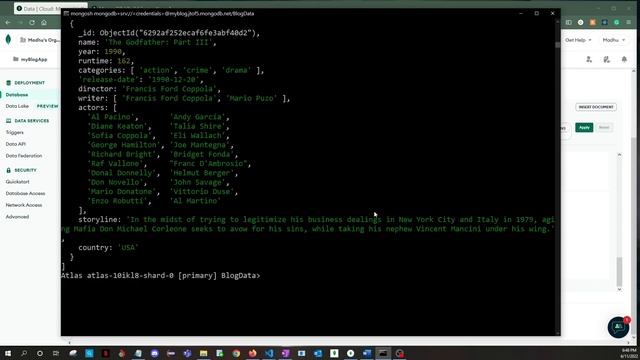Open the browser hamburger menu

pos(629,22)
